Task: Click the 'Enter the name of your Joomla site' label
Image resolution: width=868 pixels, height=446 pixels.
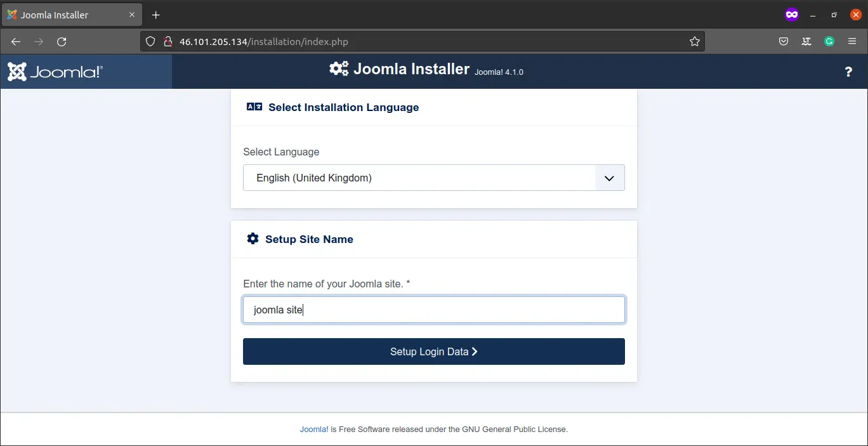Action: [x=326, y=284]
